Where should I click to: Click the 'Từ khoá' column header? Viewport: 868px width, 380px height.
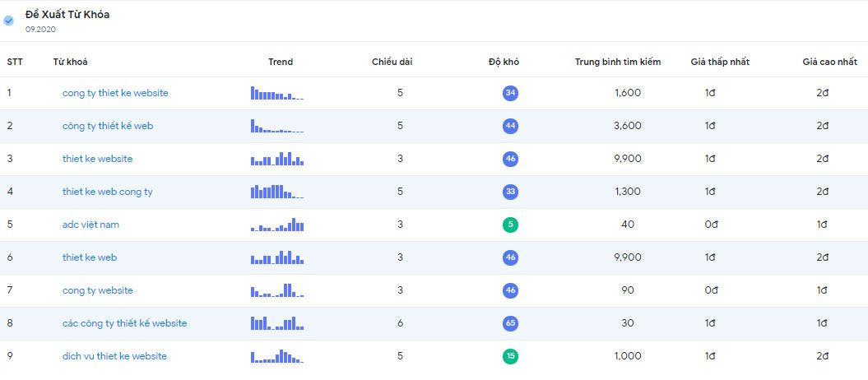tap(70, 62)
